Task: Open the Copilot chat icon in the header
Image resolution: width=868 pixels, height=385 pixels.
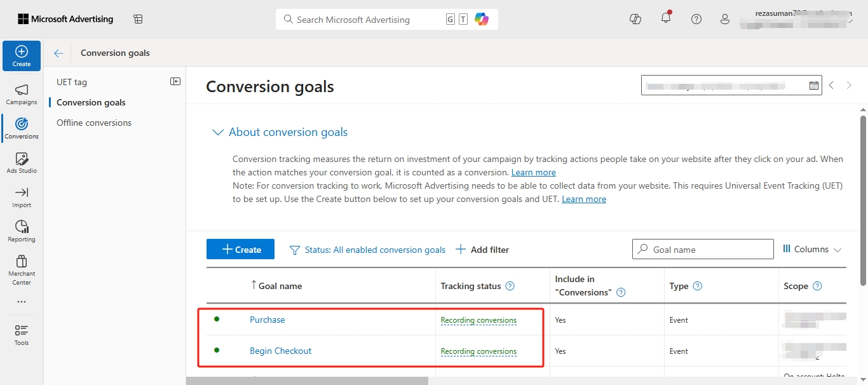Action: tap(635, 19)
